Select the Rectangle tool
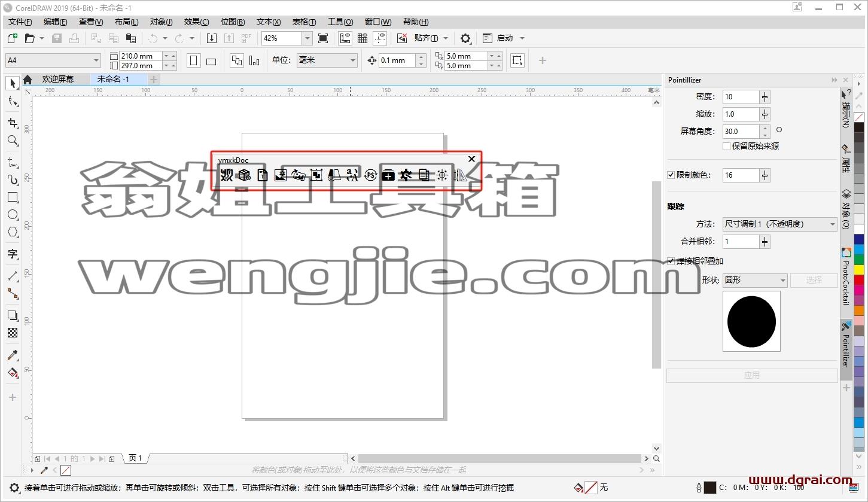The image size is (868, 502). tap(12, 197)
